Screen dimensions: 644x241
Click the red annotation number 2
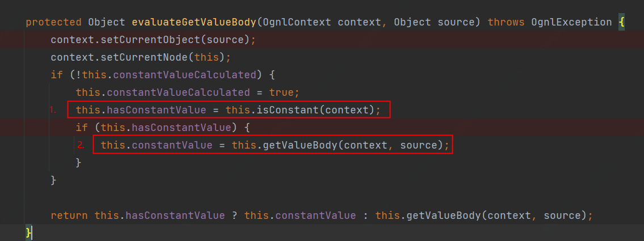pos(81,145)
